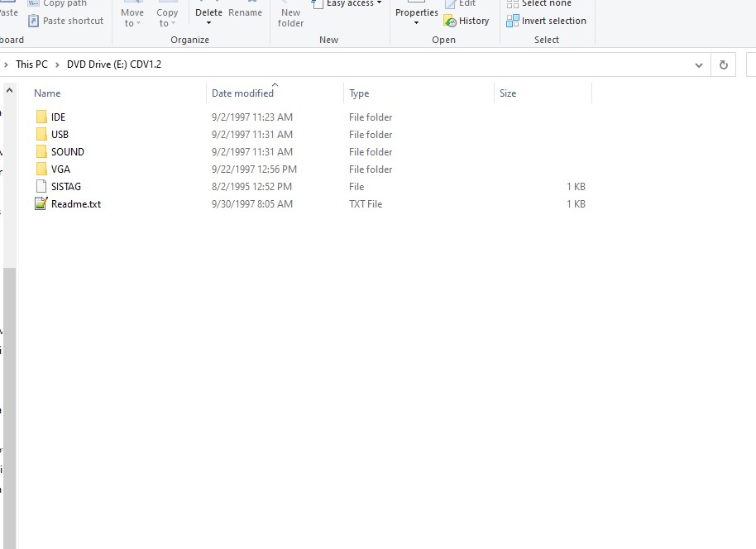Image resolution: width=756 pixels, height=549 pixels.
Task: Navigate to This PC in breadcrumb
Action: click(31, 64)
